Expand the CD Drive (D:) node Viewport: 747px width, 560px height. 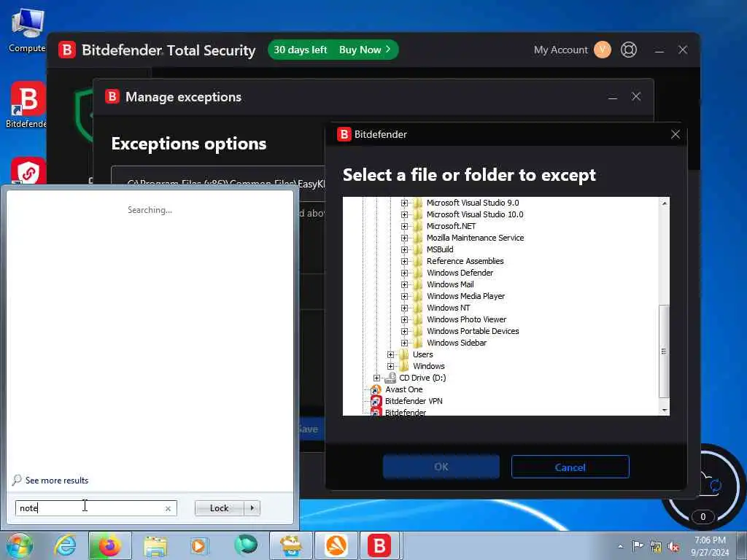tap(376, 378)
